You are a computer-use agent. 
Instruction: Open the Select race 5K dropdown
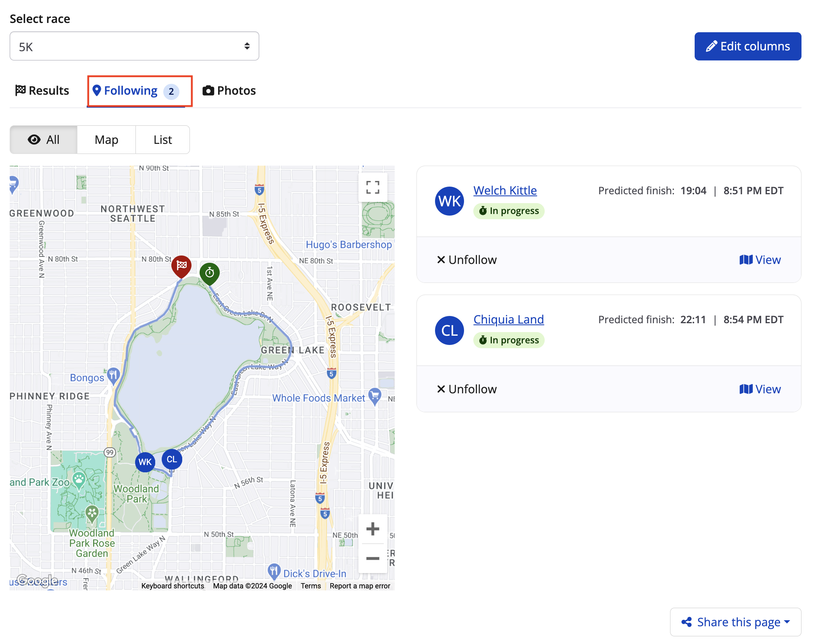tap(134, 46)
